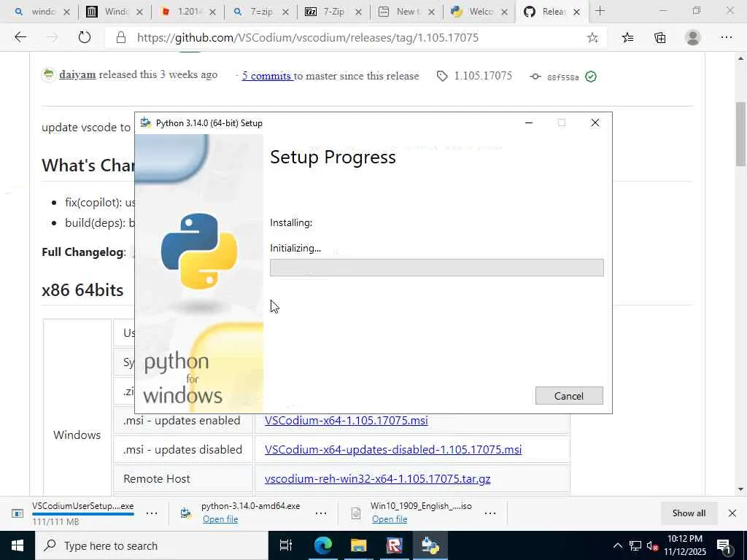Open the 5 commits link

point(267,76)
